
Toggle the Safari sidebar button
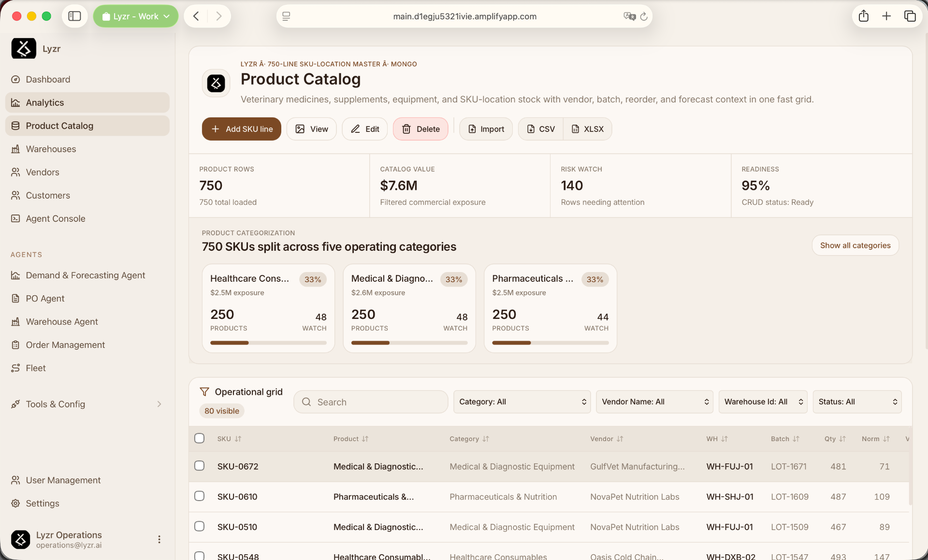74,16
